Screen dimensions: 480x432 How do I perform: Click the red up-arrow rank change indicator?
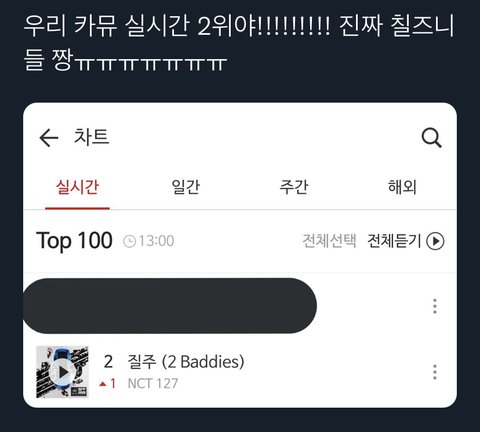pyautogui.click(x=103, y=384)
